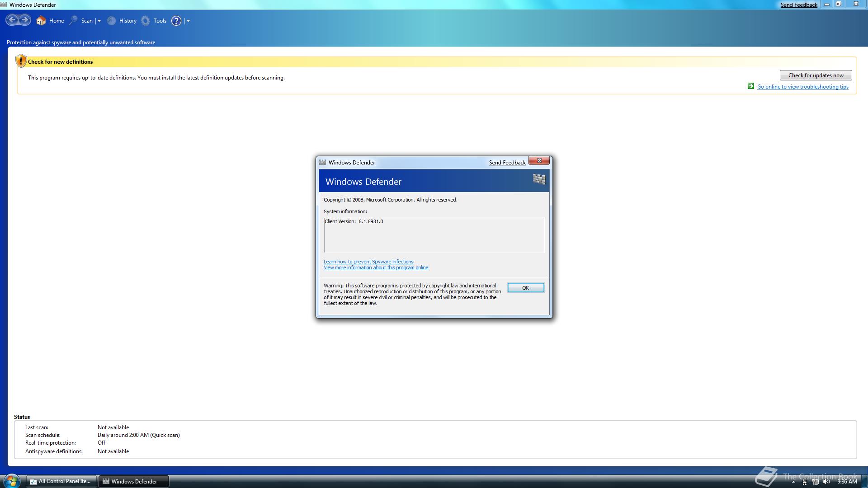Screen dimensions: 868x488
Task: Open the Tools toolbar label
Action: (160, 21)
